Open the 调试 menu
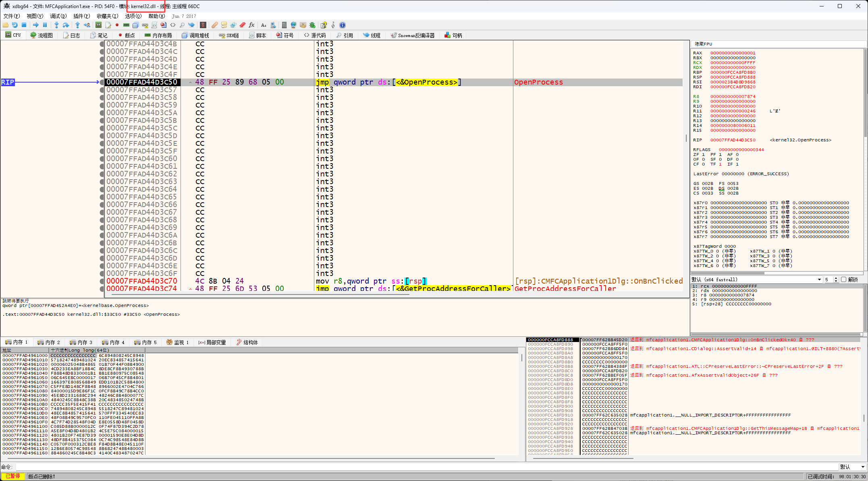Screen dimensions: 868x481 pyautogui.click(x=58, y=16)
